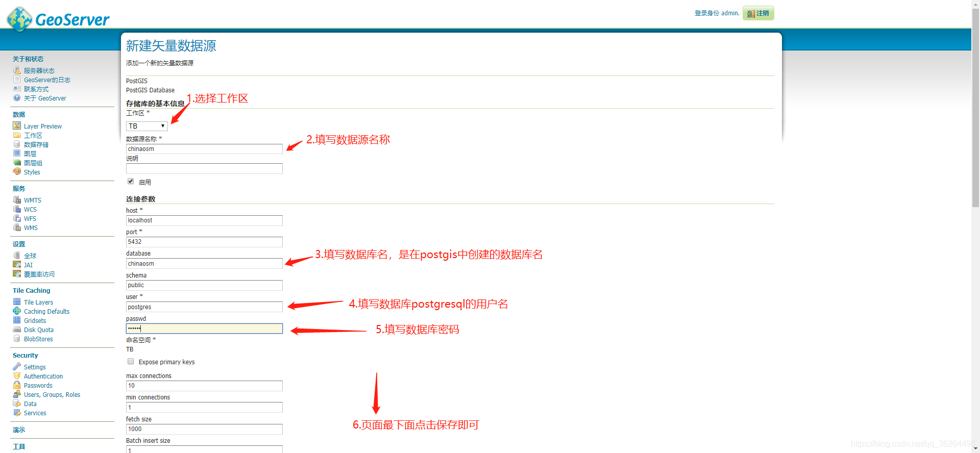Click the Layer Preview icon
The width and height of the screenshot is (980, 453).
17,126
